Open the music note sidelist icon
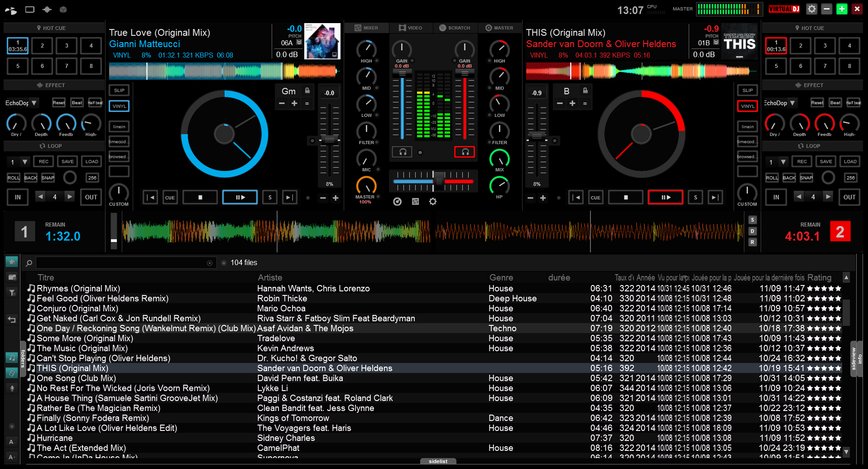868x469 pixels. click(11, 358)
